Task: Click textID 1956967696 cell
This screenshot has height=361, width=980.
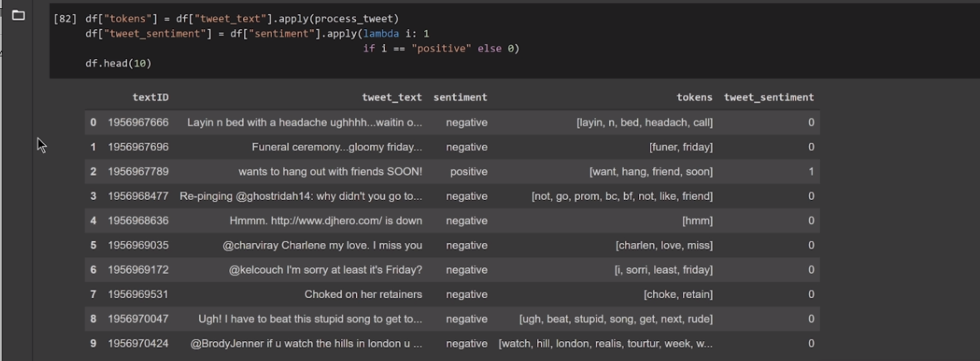Action: point(138,147)
